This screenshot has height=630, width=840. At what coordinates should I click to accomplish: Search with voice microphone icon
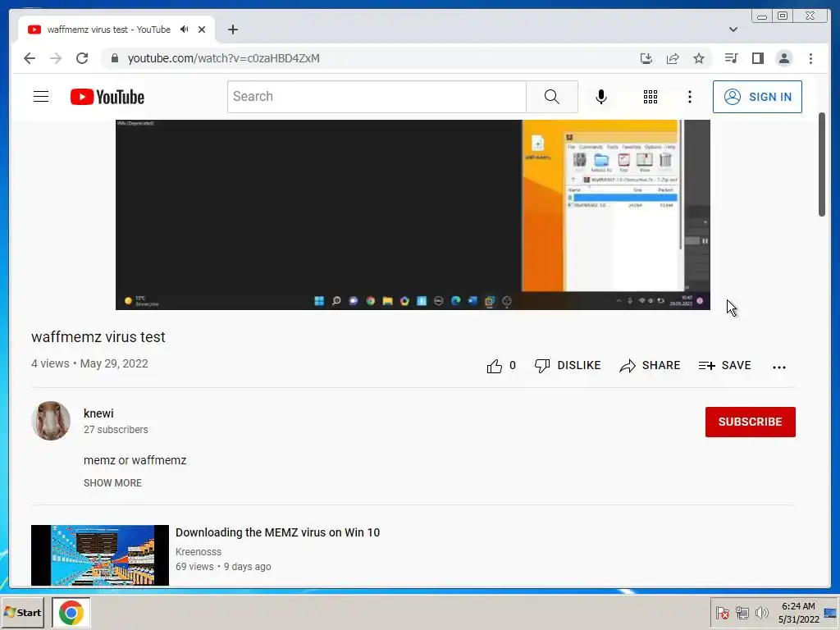(x=601, y=97)
